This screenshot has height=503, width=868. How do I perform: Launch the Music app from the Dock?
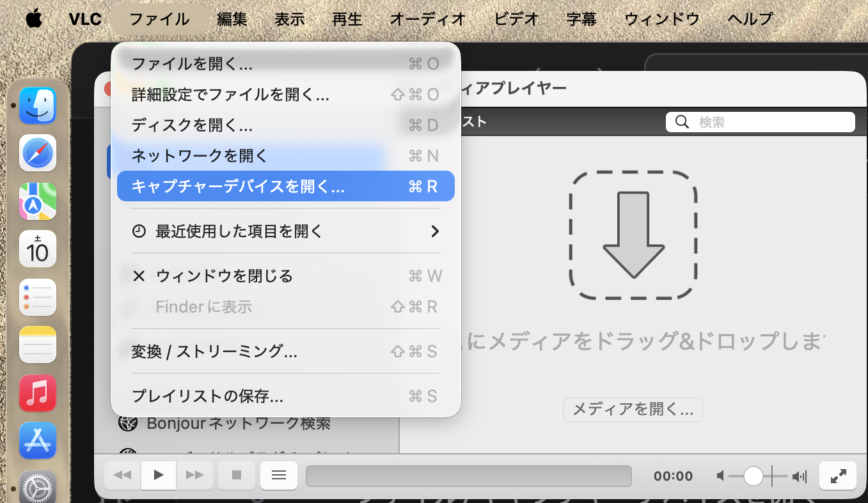[38, 392]
